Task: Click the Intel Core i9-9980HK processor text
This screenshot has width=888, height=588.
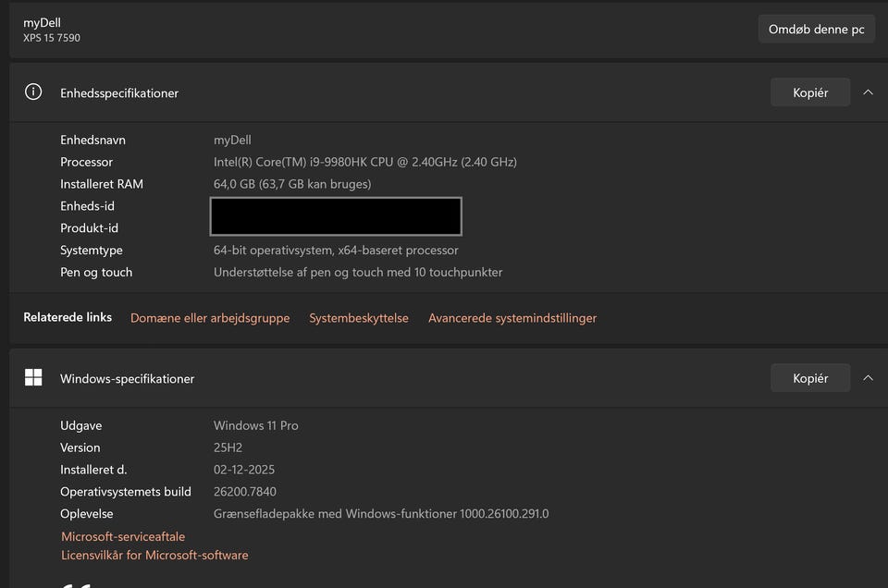Action: click(x=364, y=162)
